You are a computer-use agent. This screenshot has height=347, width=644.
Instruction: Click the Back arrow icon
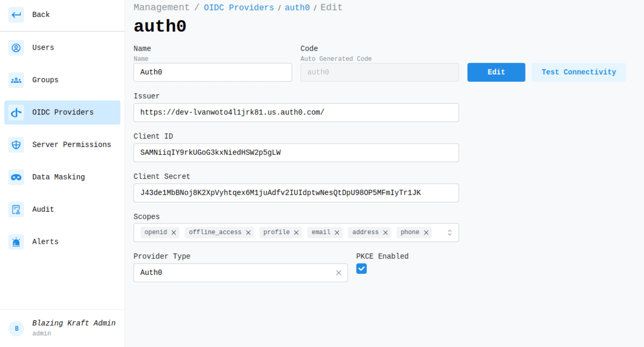[16, 15]
